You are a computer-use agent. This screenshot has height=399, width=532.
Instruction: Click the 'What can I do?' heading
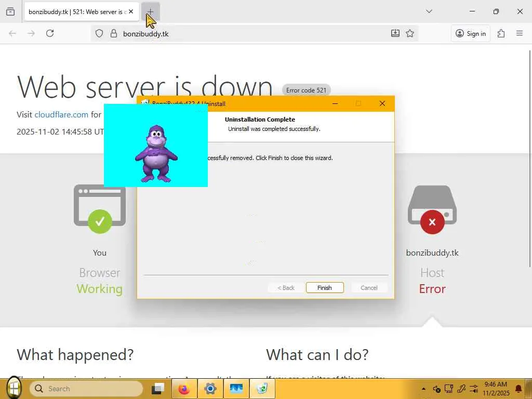point(317,355)
